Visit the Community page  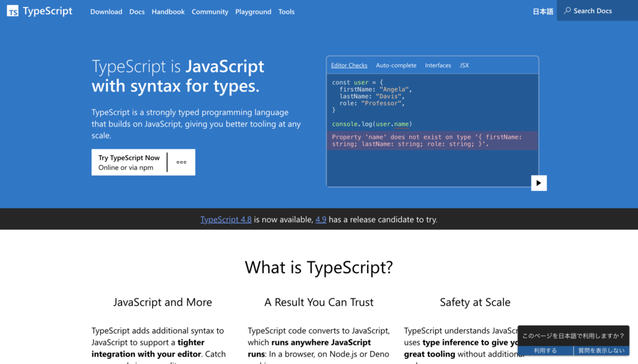point(210,12)
